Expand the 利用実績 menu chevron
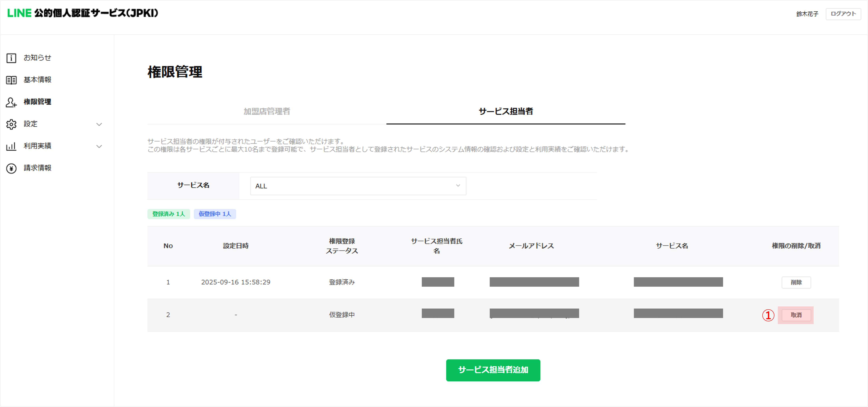Image resolution: width=868 pixels, height=407 pixels. pos(99,146)
